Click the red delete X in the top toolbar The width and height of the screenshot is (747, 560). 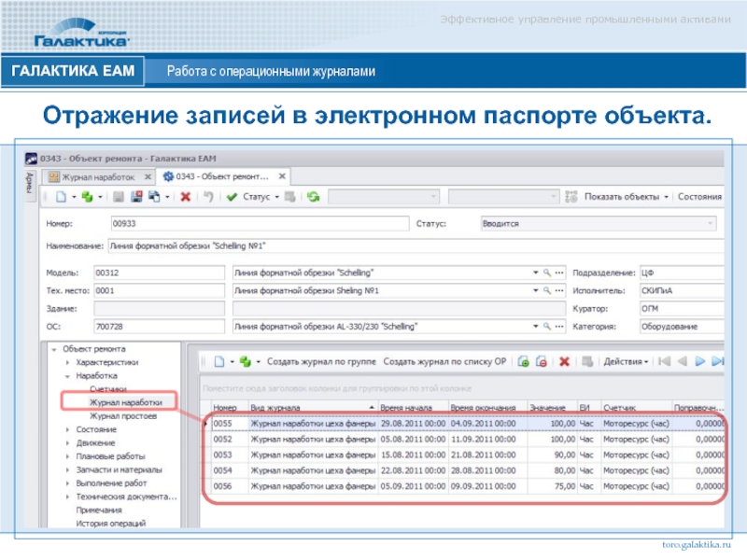coord(185,197)
